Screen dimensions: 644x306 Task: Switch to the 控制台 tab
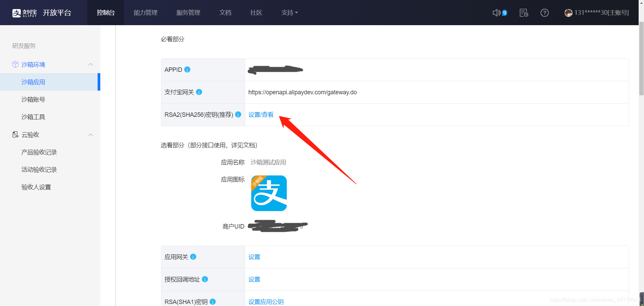[106, 13]
